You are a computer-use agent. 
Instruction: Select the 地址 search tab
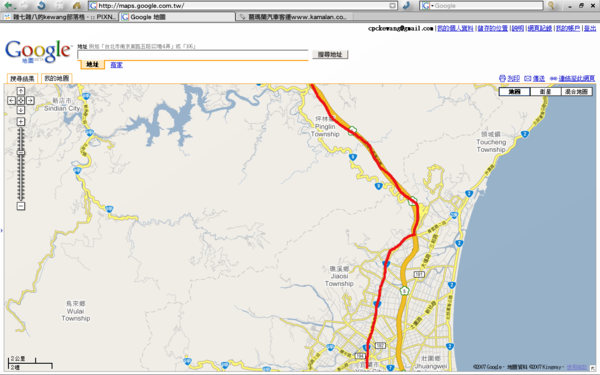point(93,64)
